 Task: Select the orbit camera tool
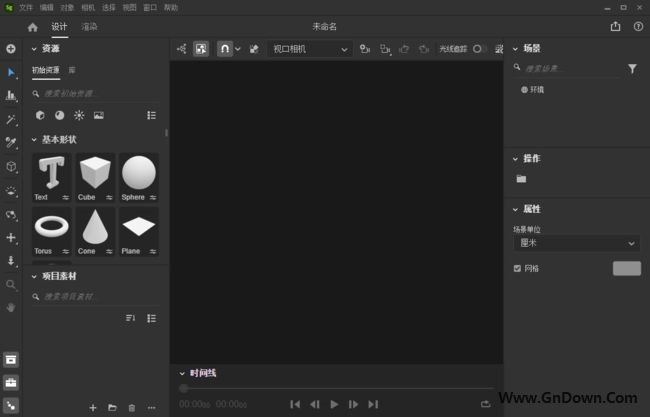11,214
